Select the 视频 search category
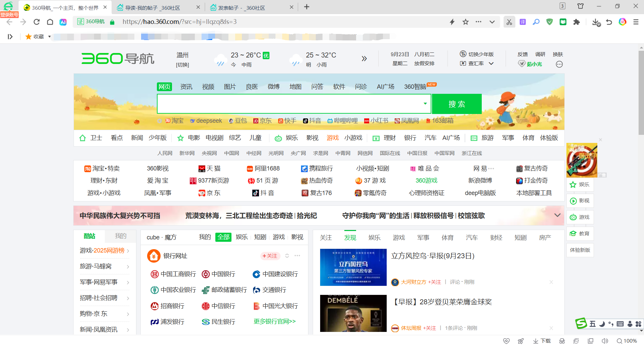The height and width of the screenshot is (345, 644). (208, 86)
